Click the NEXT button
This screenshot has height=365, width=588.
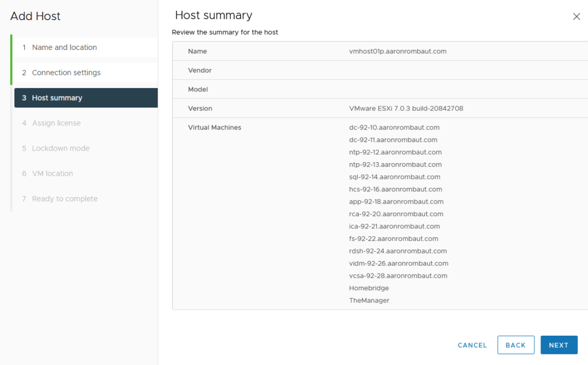[x=558, y=345]
